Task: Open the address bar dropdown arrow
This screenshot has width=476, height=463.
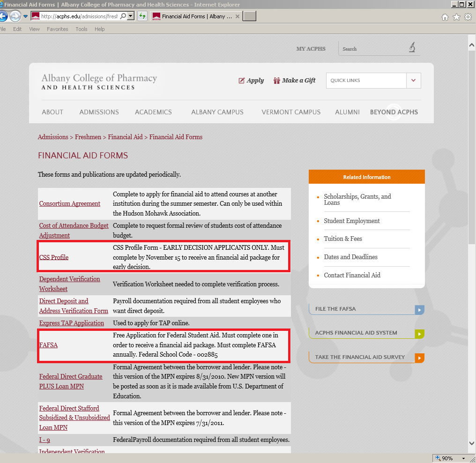Action: (x=131, y=16)
